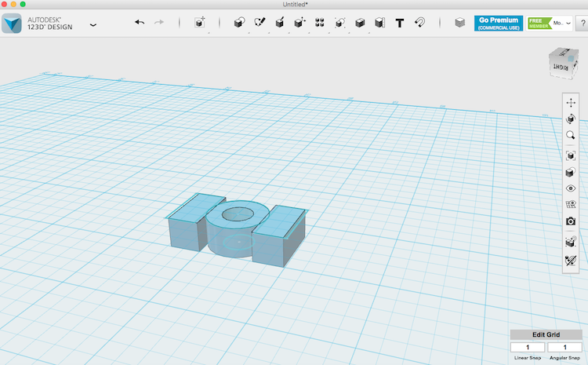The image size is (588, 365).
Task: Open the Primitives tool menu
Action: point(239,23)
